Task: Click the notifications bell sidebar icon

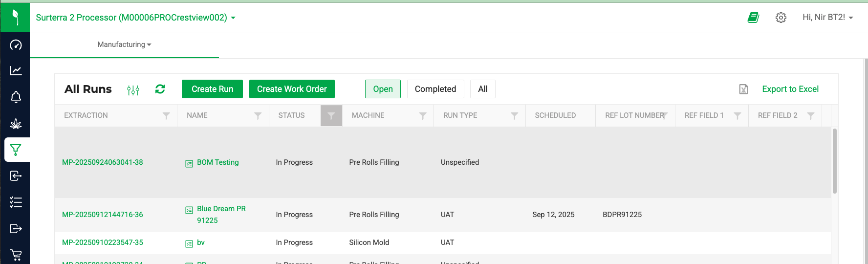Action: tap(16, 97)
